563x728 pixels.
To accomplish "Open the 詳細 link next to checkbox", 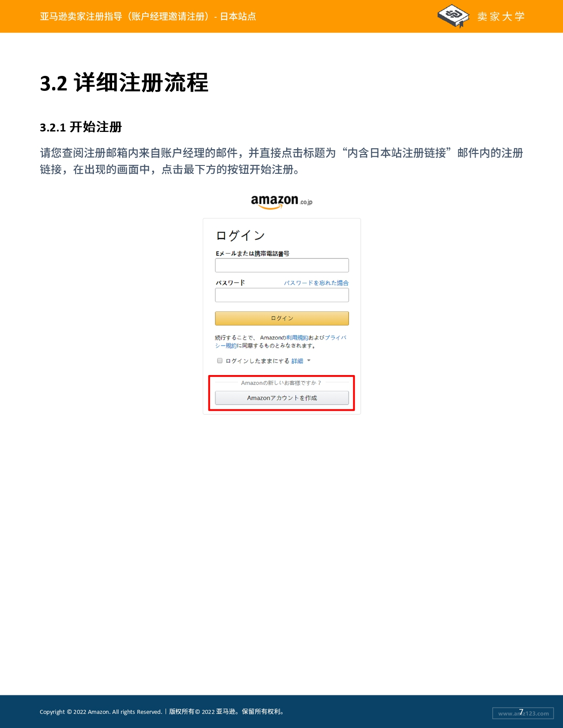I will pos(297,361).
